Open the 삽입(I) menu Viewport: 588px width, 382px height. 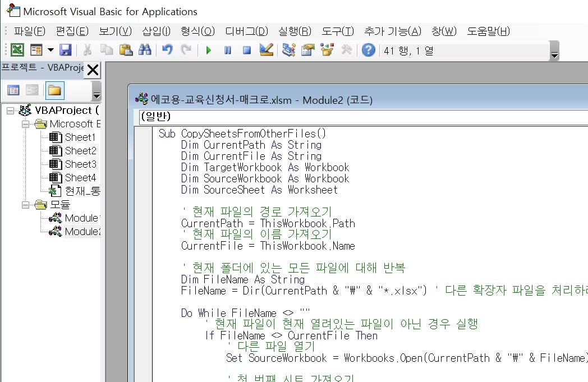[157, 31]
